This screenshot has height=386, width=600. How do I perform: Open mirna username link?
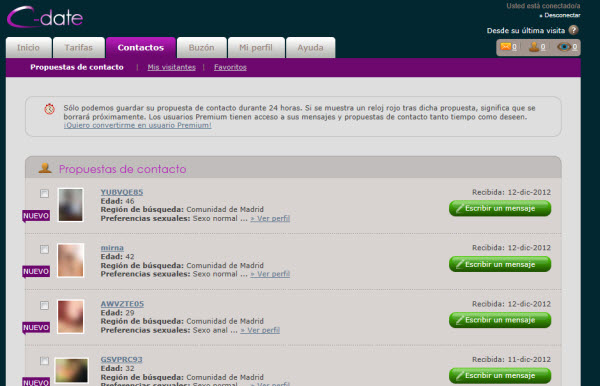click(x=112, y=248)
